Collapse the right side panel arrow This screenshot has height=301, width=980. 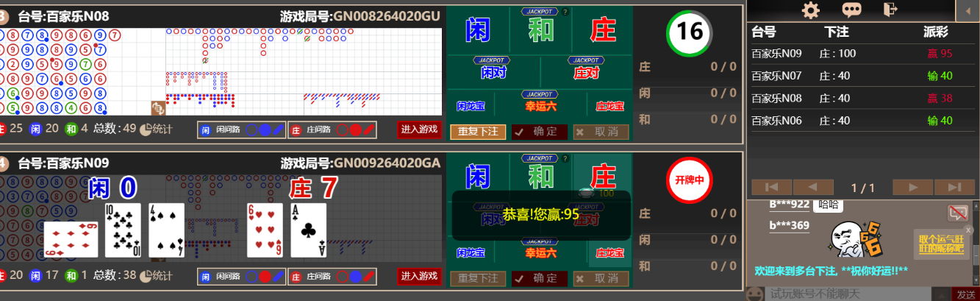point(967,10)
